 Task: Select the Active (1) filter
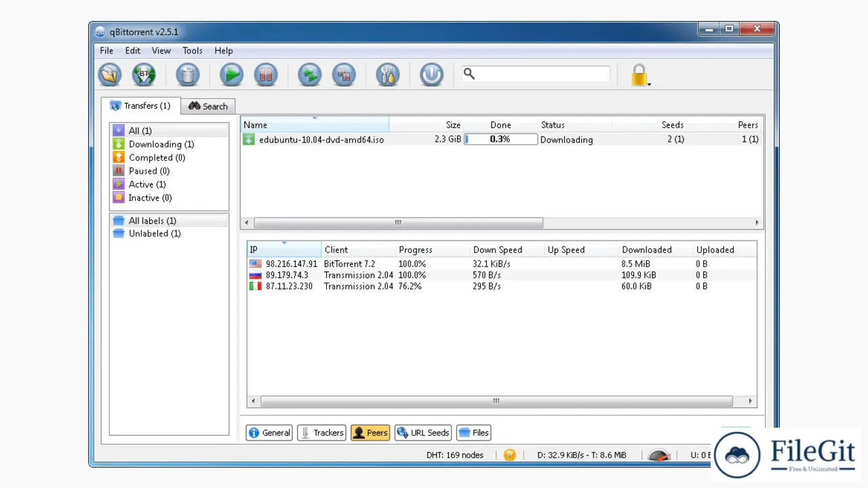tap(169, 184)
